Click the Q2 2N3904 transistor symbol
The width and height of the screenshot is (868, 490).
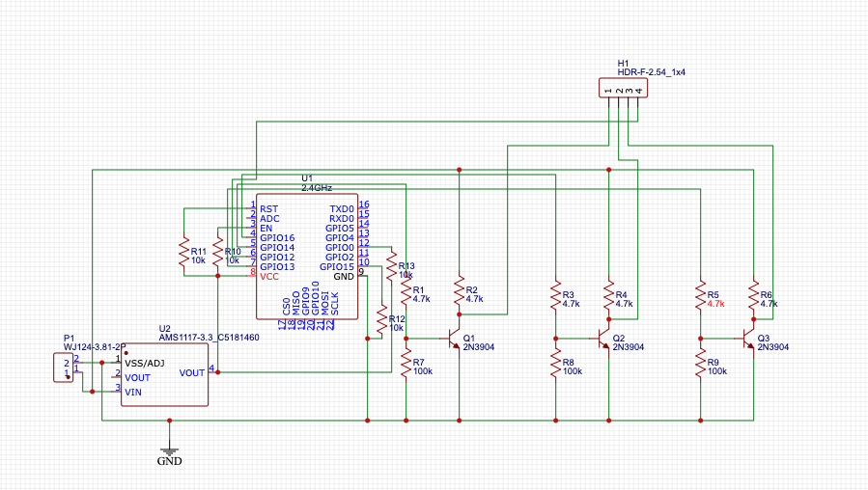[x=603, y=339]
